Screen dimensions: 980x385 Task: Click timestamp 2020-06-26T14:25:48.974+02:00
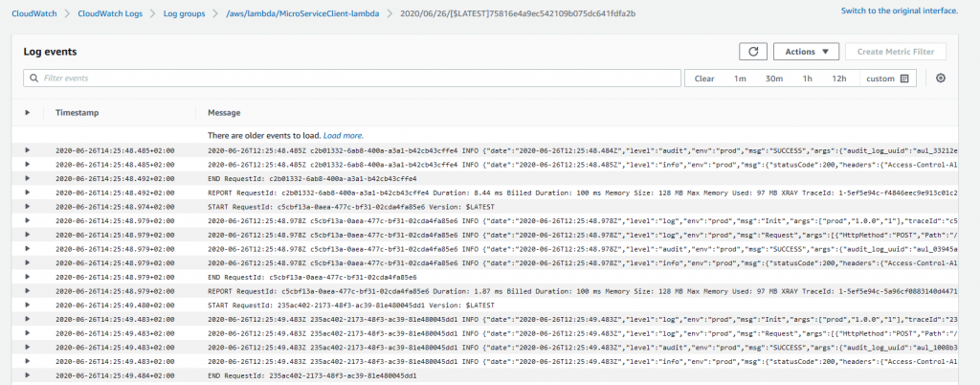tap(115, 206)
